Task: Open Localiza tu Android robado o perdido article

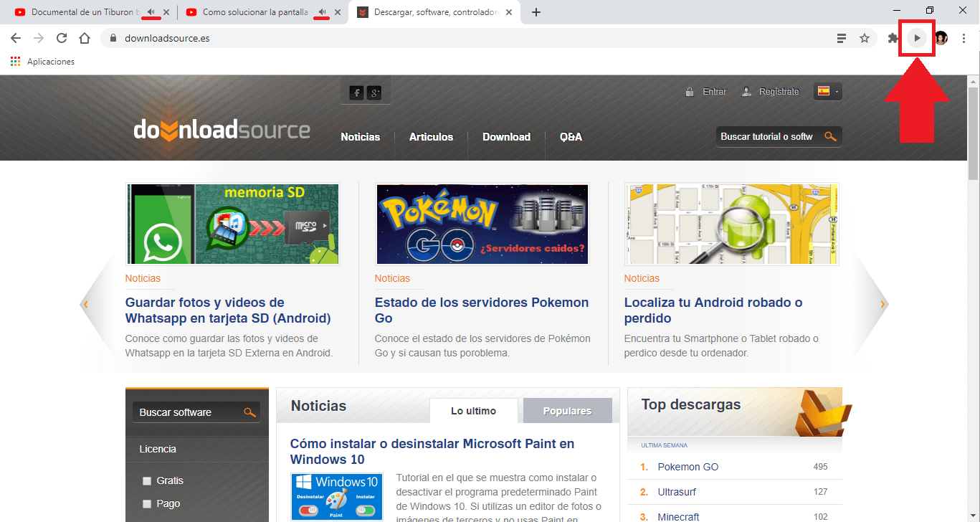Action: (x=713, y=310)
